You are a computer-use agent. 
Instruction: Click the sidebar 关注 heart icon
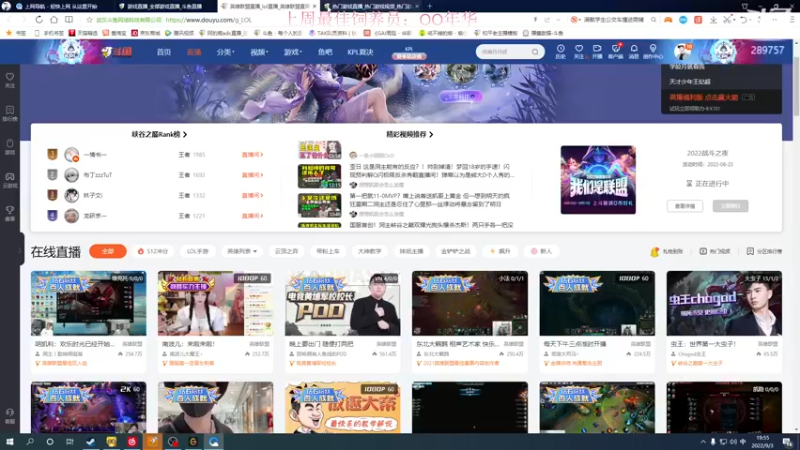tap(10, 80)
